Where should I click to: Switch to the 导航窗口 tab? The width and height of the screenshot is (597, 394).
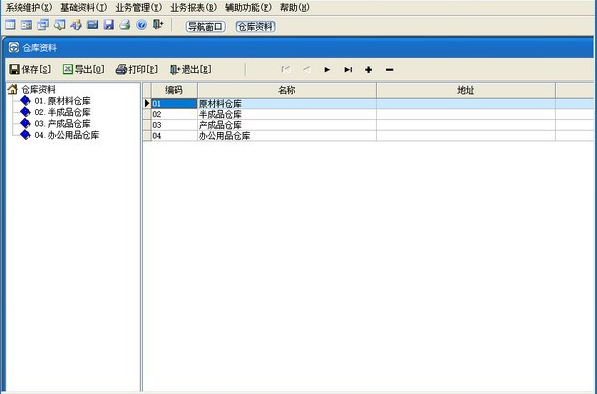coord(206,27)
